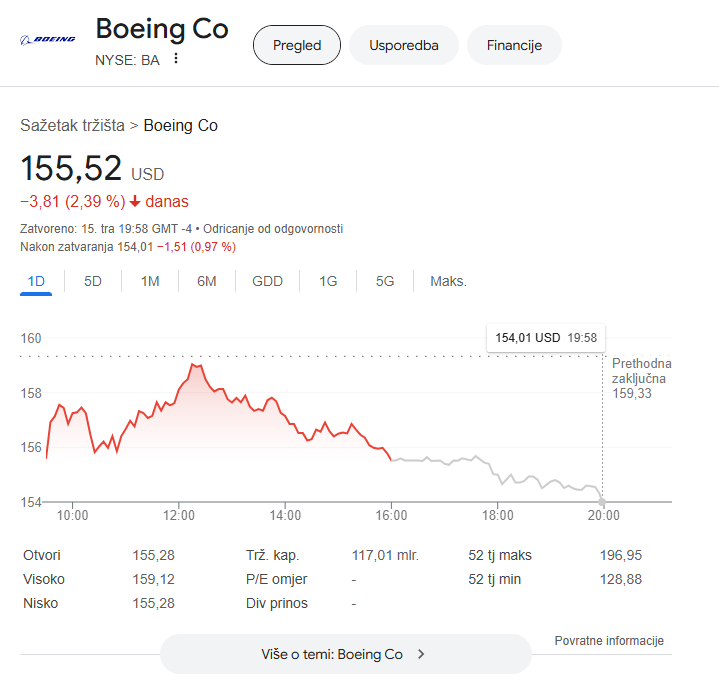Click the Boeing logo icon
The height and width of the screenshot is (697, 719).
tap(48, 40)
